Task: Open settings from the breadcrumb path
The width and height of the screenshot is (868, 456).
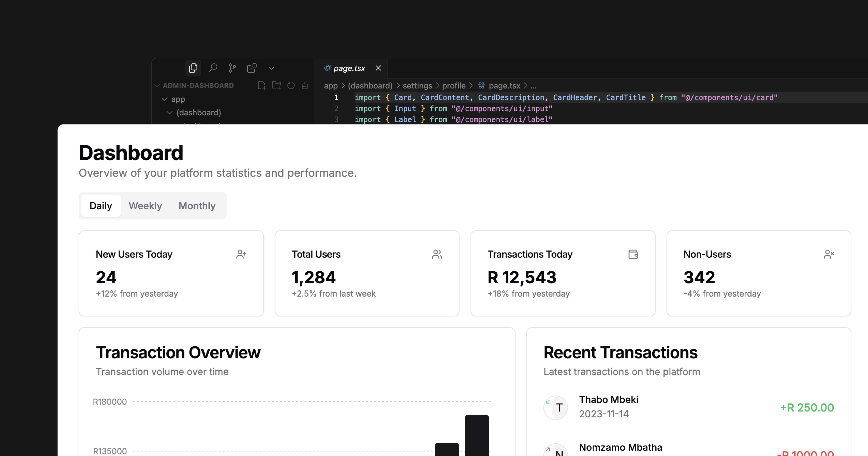Action: (x=417, y=86)
